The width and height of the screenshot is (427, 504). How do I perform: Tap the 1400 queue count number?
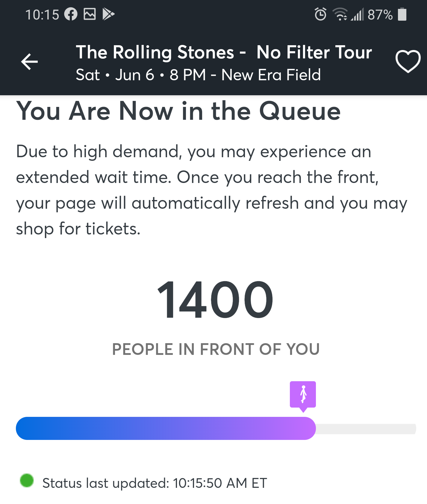point(215,299)
